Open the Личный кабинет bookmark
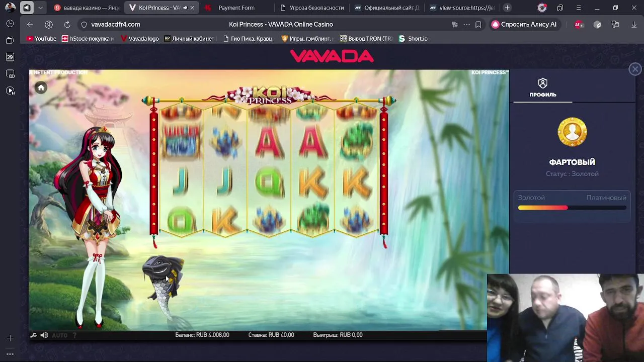 point(190,38)
